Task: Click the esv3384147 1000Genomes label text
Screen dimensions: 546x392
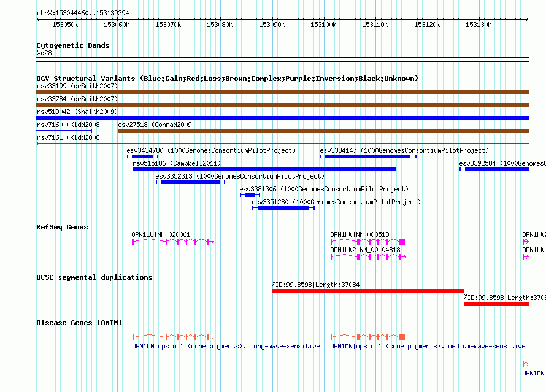Action: 404,150
